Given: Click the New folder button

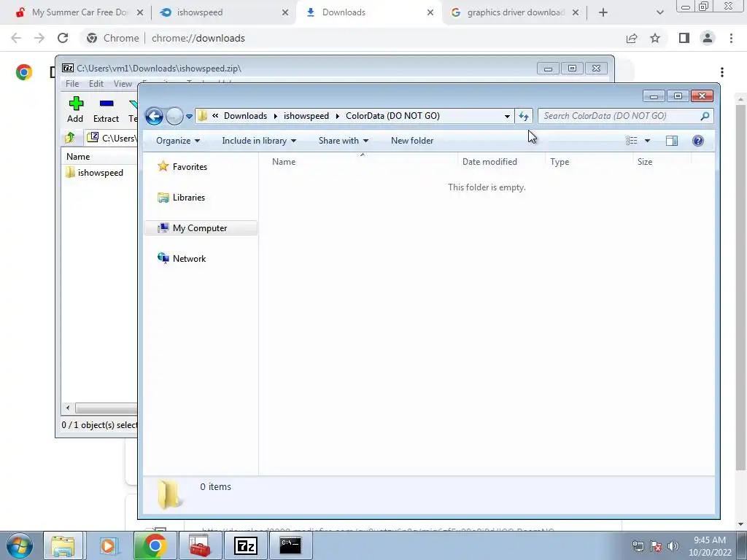Looking at the screenshot, I should (412, 141).
